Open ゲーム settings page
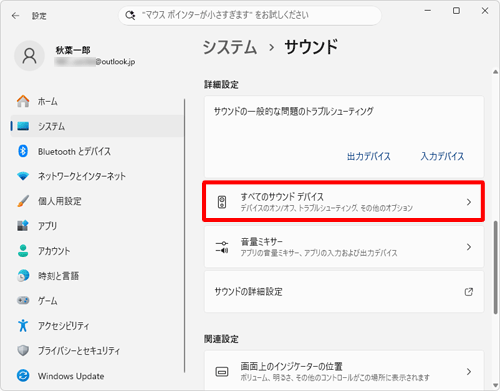Viewport: 500px width, 391px height. click(x=97, y=300)
